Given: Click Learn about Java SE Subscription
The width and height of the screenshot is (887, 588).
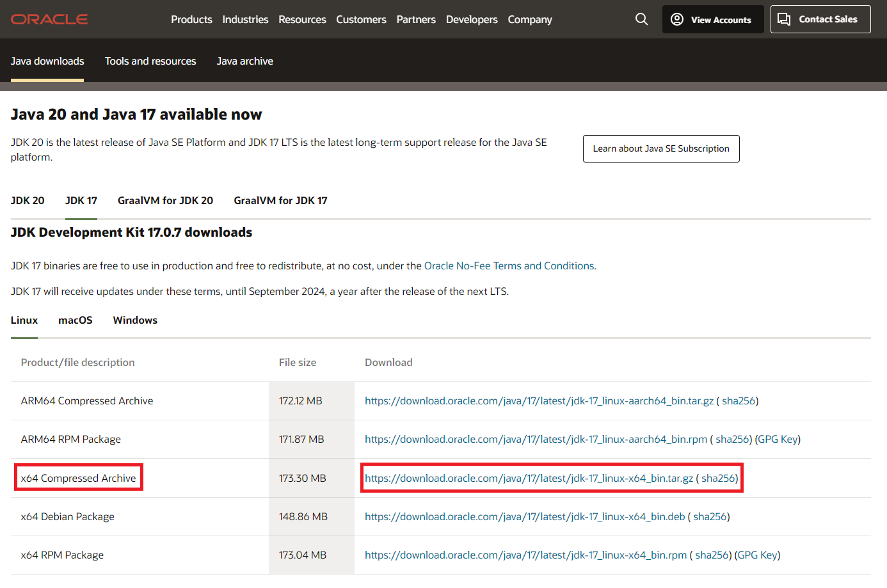Looking at the screenshot, I should click(661, 148).
